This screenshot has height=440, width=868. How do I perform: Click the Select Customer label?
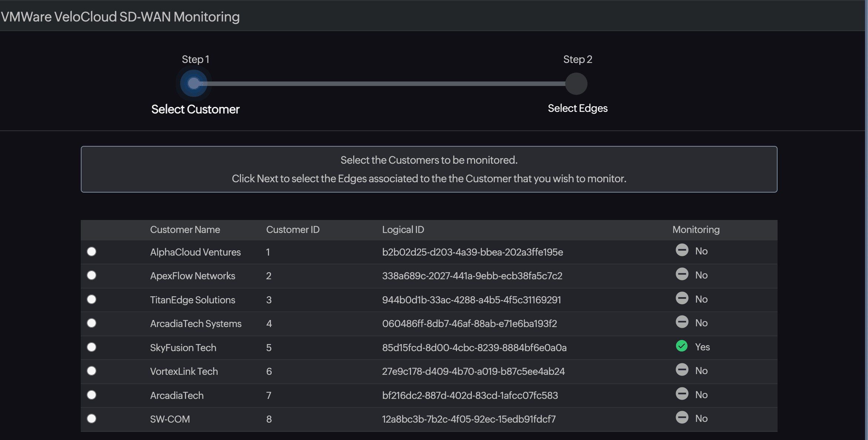195,109
